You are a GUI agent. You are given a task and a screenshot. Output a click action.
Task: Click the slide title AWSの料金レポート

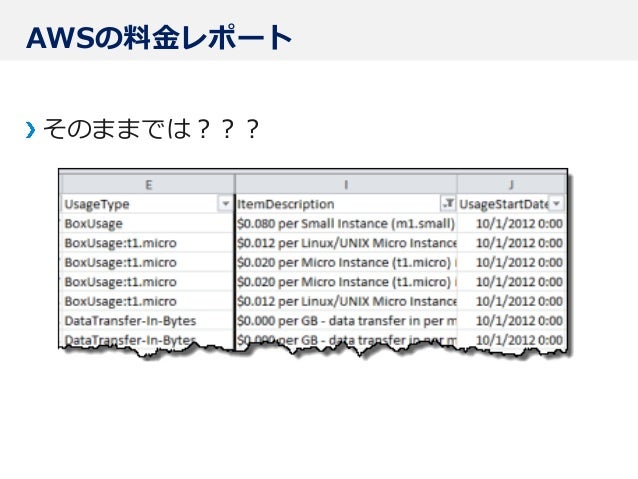(159, 37)
